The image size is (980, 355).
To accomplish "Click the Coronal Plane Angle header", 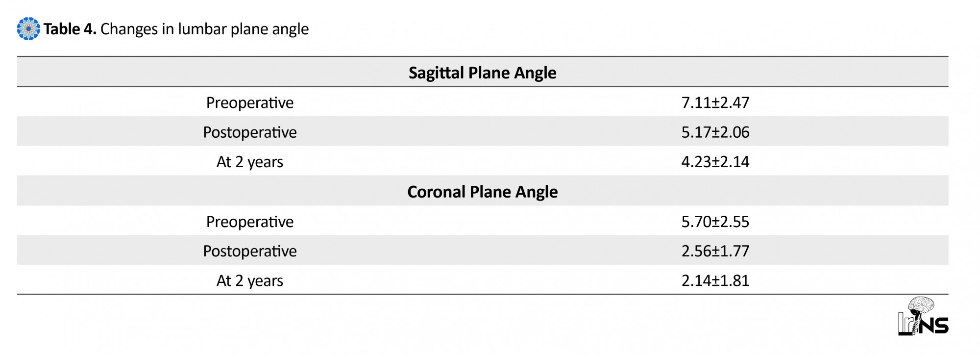I will pyautogui.click(x=482, y=192).
